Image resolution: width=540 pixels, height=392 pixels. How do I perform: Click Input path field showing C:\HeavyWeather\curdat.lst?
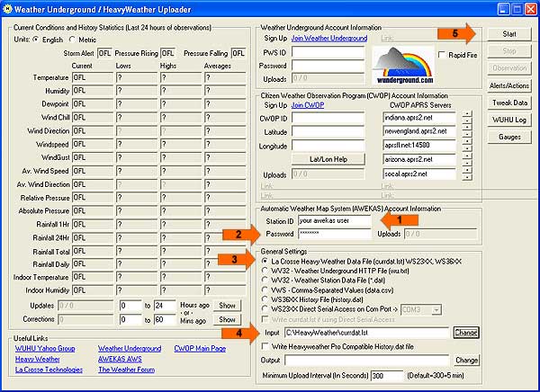367,333
